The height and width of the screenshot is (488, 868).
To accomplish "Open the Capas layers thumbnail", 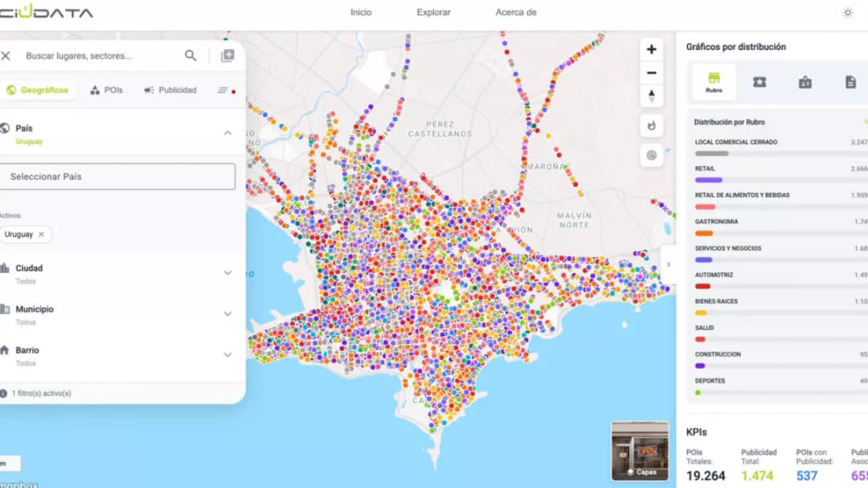I will (640, 451).
